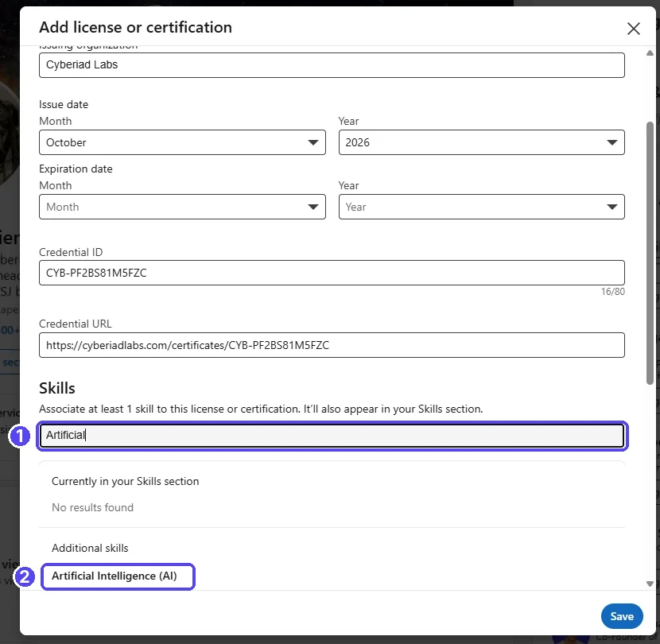This screenshot has width=660, height=644.
Task: Click the 16/80 character counter
Action: coord(613,291)
